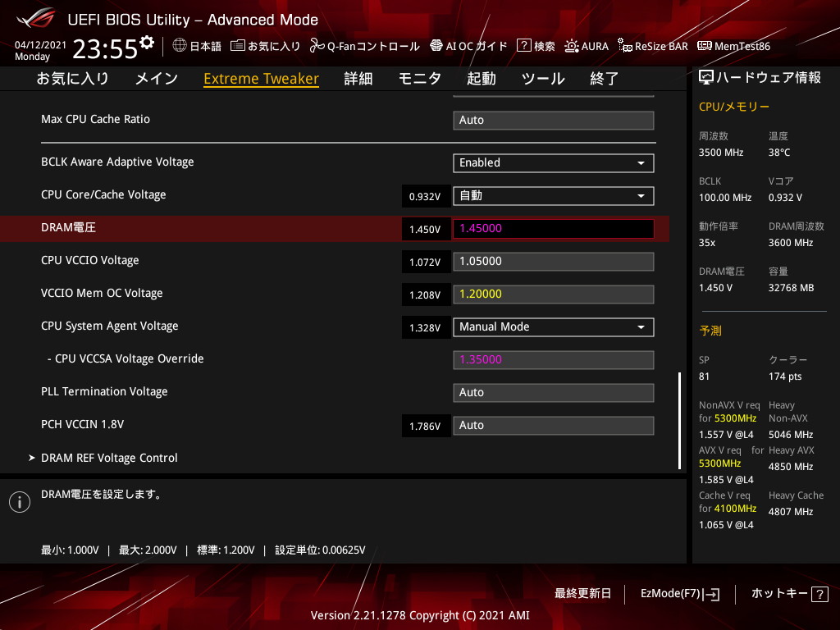Open AURA lighting icon
840x630 pixels.
(571, 46)
